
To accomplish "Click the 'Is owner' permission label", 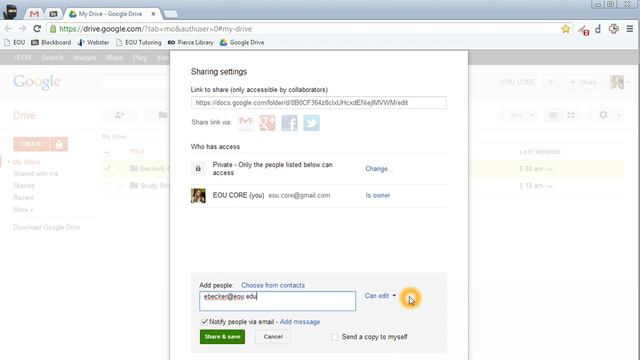I will [x=378, y=196].
